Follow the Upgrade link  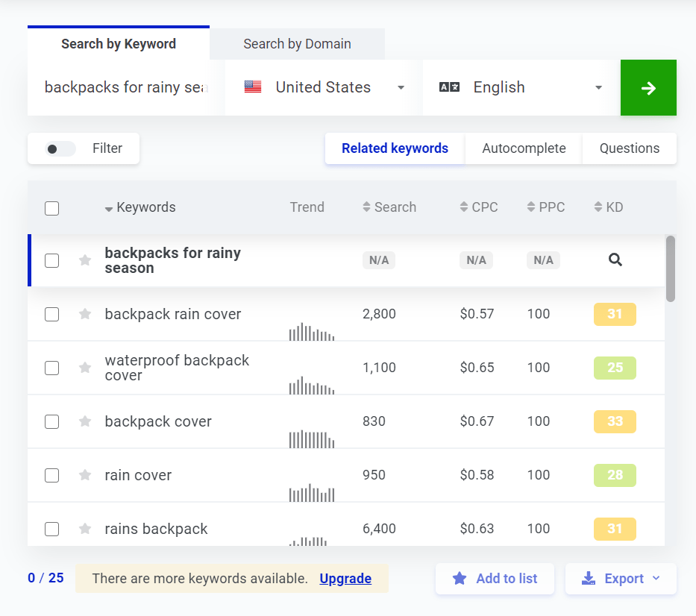pos(345,579)
